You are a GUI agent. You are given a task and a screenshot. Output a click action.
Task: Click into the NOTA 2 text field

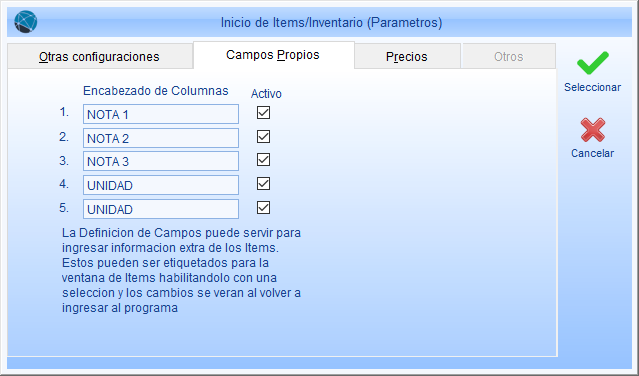(x=161, y=138)
